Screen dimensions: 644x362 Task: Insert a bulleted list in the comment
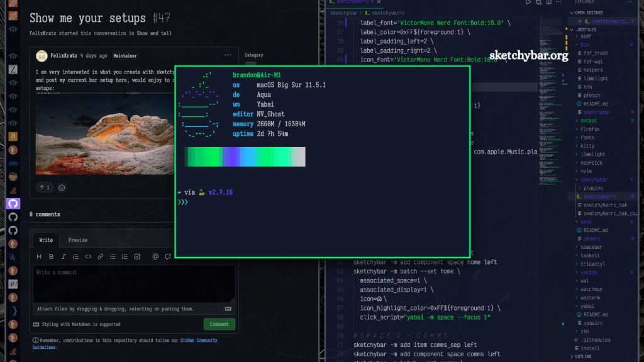pyautogui.click(x=113, y=256)
